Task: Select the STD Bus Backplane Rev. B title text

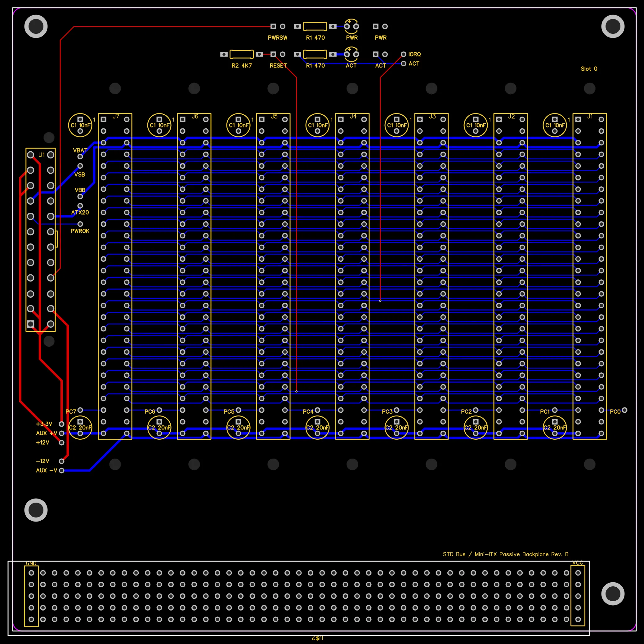Action: tap(506, 554)
